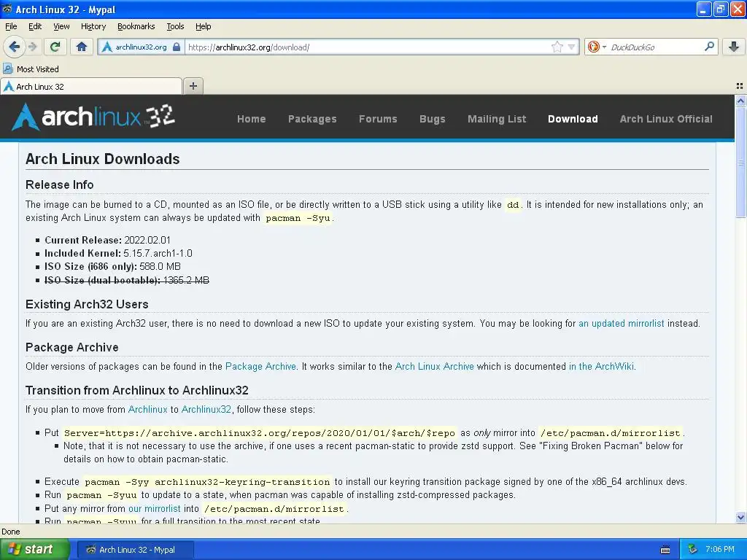This screenshot has width=747, height=560.
Task: Click the vertical scrollbar thumb
Action: coord(740,162)
